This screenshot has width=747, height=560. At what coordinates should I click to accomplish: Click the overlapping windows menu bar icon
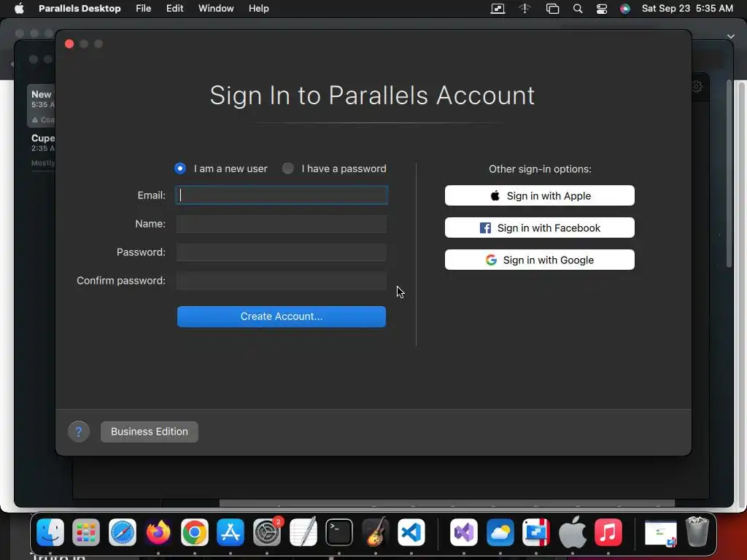pyautogui.click(x=552, y=9)
